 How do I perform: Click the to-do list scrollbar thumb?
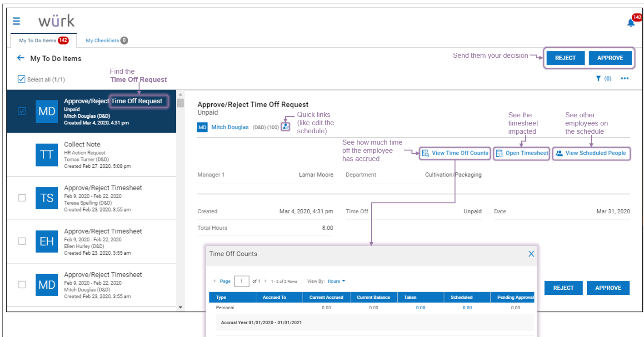tap(180, 103)
